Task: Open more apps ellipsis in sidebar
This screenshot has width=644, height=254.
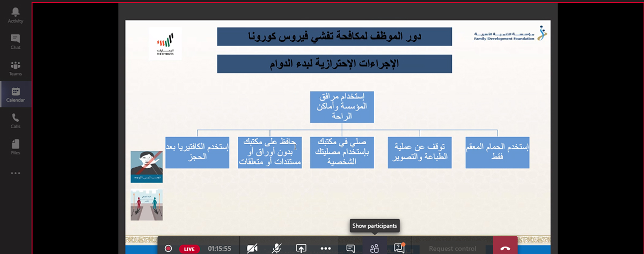Action: click(15, 173)
